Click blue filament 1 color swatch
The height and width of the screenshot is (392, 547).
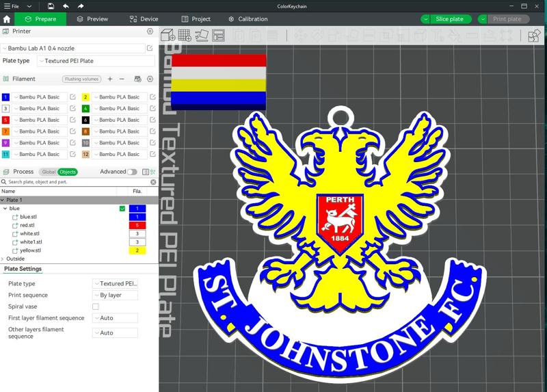click(5, 97)
